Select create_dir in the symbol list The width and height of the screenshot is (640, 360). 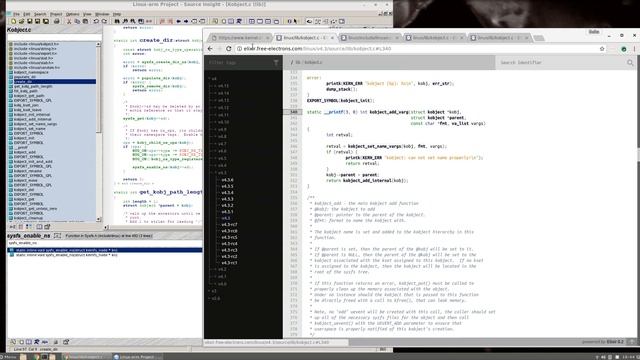[52, 82]
